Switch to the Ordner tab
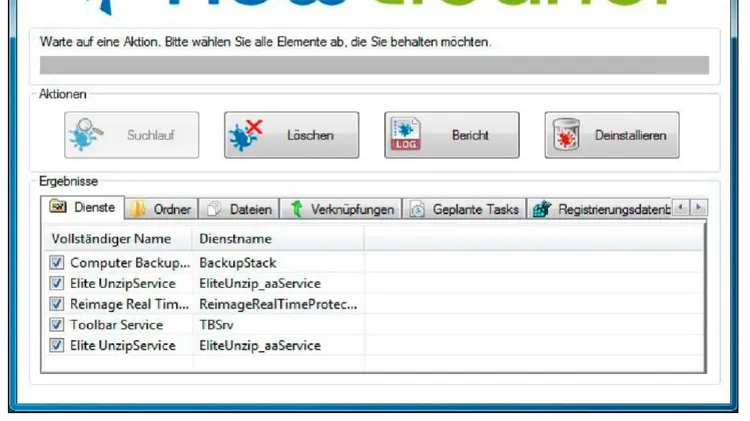Viewport: 750px width, 421px height. coord(162,209)
